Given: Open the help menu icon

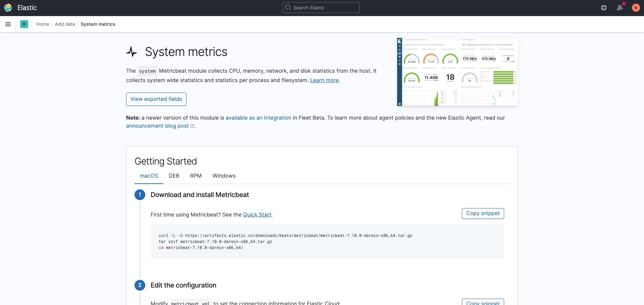Looking at the screenshot, I should coord(604,8).
